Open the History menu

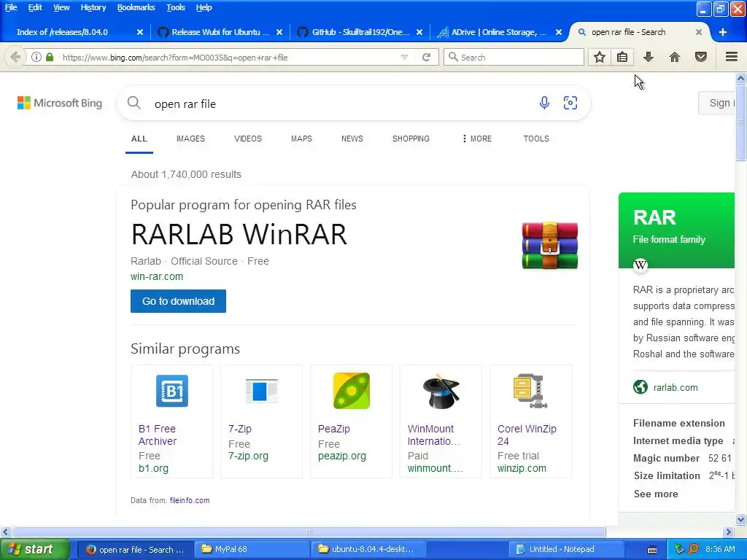pyautogui.click(x=93, y=7)
